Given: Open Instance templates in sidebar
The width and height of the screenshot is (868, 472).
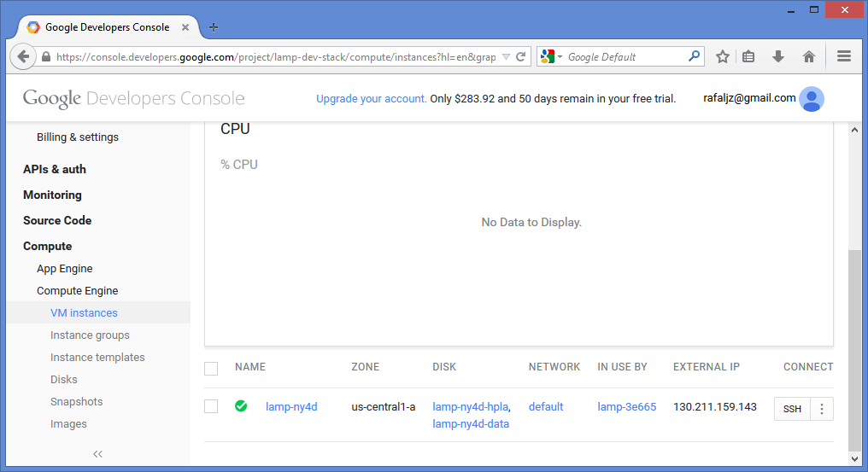Looking at the screenshot, I should point(97,358).
